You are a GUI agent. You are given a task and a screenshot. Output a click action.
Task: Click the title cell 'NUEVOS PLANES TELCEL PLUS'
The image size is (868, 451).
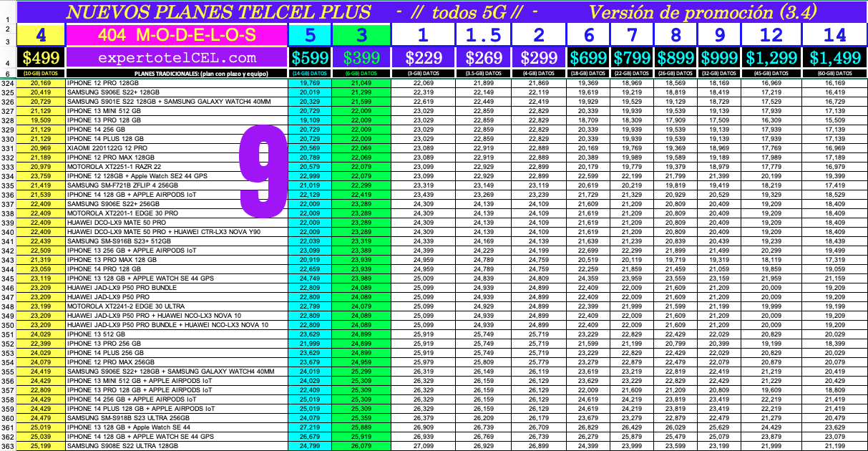pyautogui.click(x=218, y=11)
